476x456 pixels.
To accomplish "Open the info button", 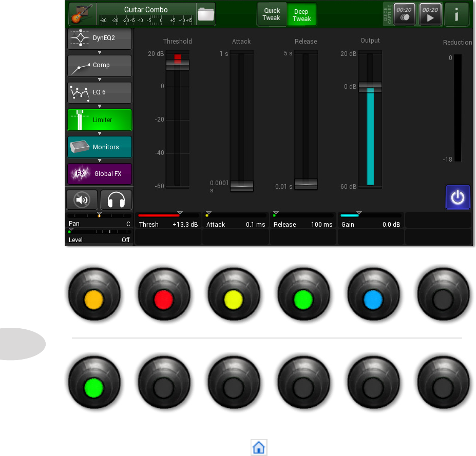I will [456, 14].
